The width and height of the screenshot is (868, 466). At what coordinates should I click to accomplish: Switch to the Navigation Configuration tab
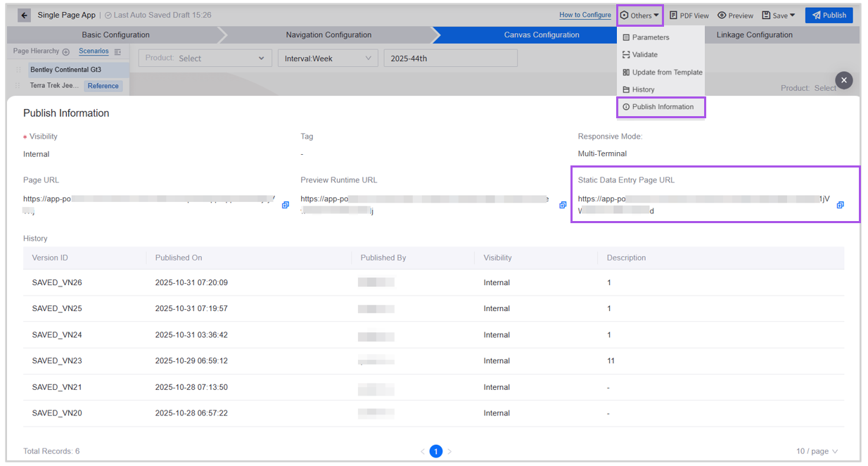[x=328, y=35]
